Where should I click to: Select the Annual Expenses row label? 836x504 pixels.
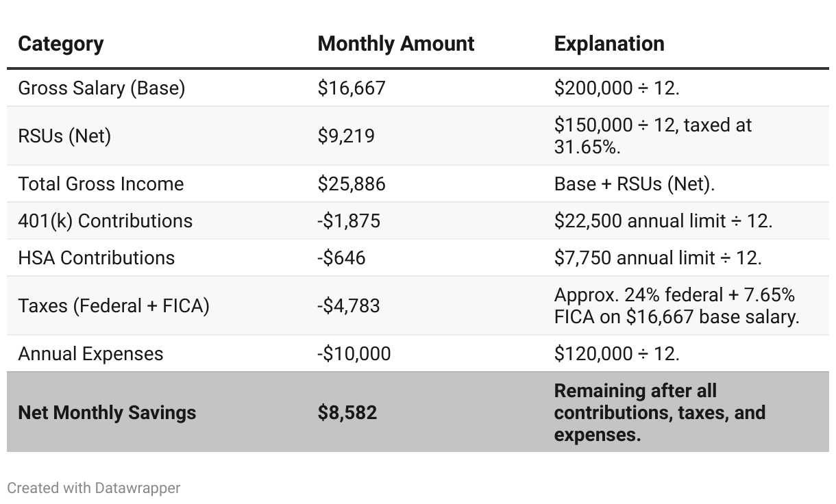point(90,354)
